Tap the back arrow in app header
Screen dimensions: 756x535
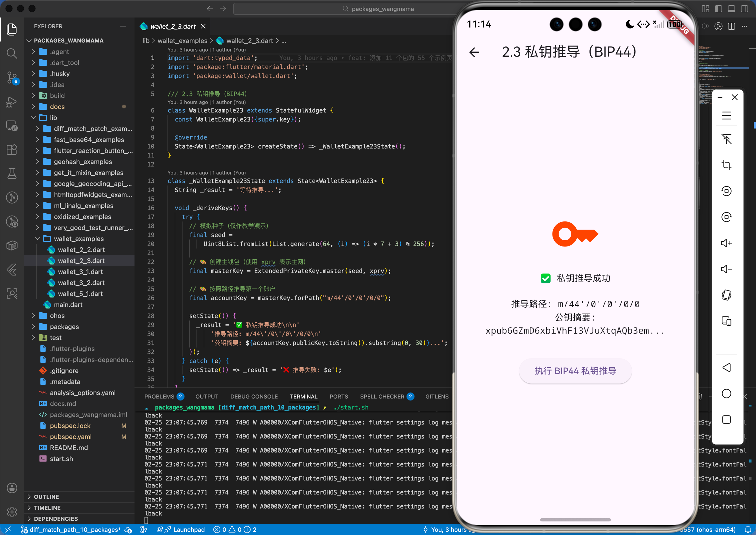474,52
